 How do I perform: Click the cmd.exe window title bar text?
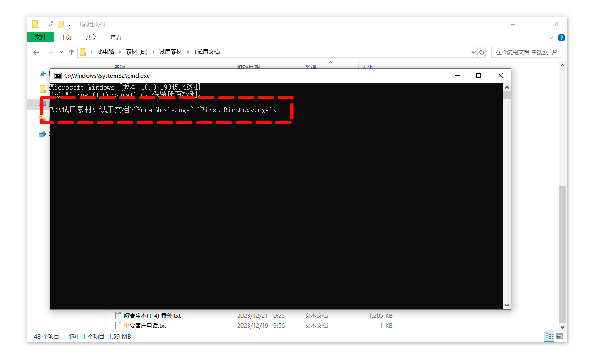[107, 75]
